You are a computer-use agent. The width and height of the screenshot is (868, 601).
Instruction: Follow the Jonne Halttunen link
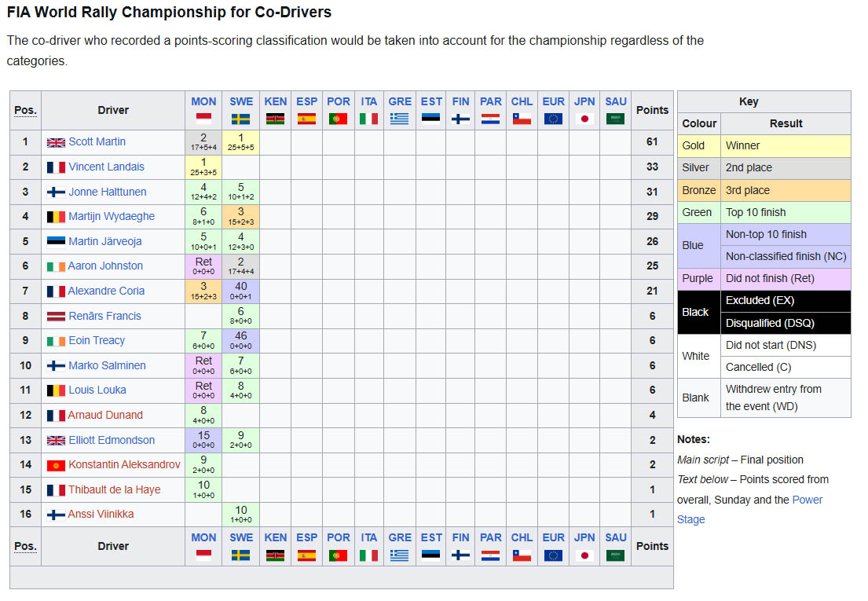(x=108, y=192)
